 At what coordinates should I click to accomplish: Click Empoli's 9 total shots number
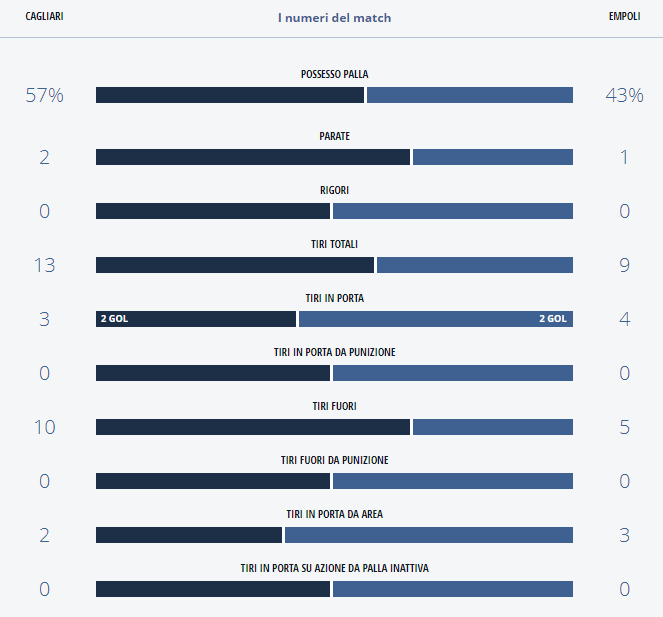pyautogui.click(x=624, y=265)
